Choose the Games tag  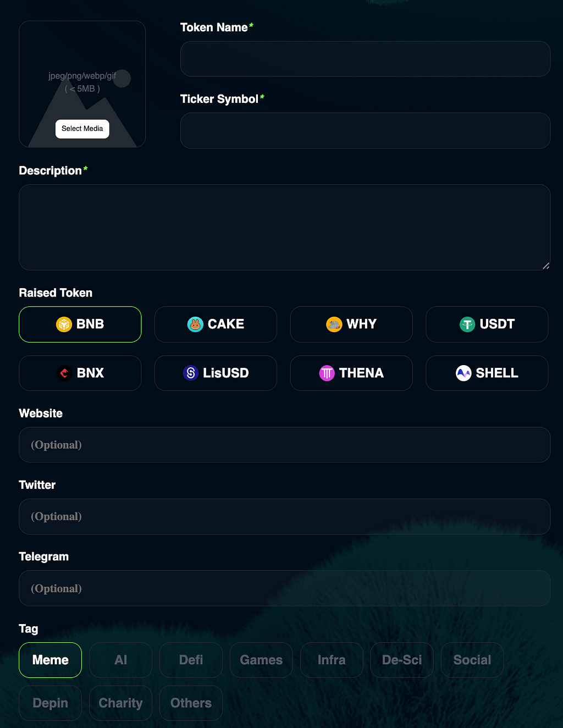click(261, 660)
